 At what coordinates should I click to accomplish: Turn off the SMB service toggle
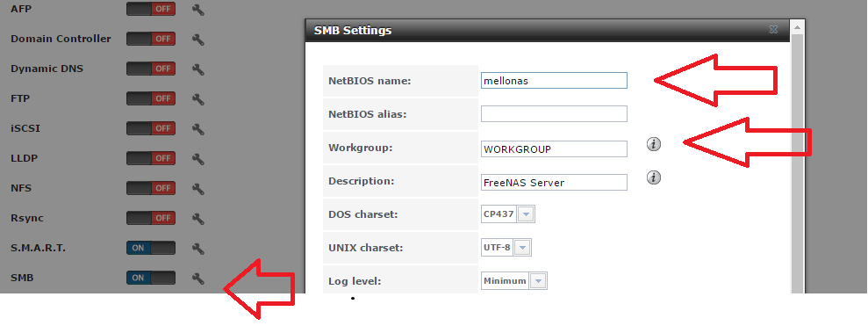pyautogui.click(x=151, y=279)
